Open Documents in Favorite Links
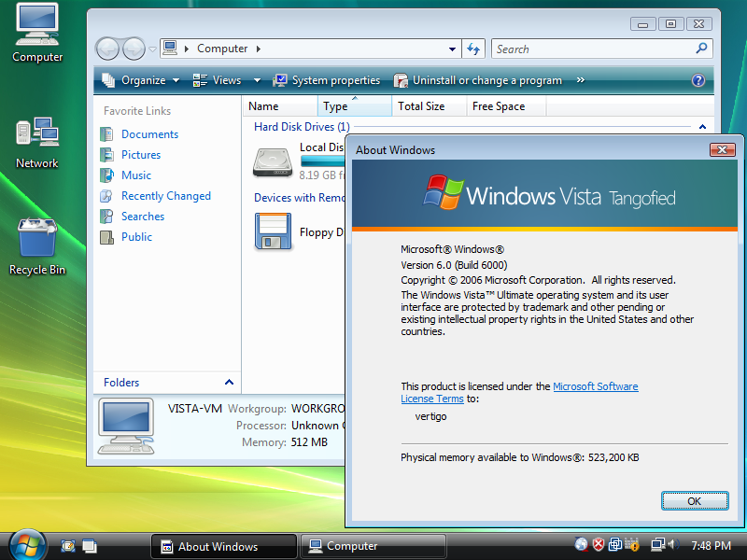The width and height of the screenshot is (747, 560). 149,134
